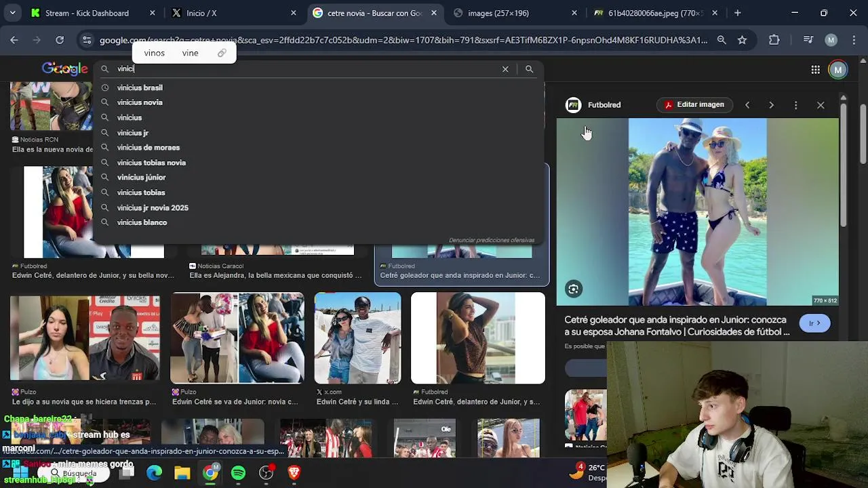Show previous image in preview panel

pyautogui.click(x=747, y=105)
